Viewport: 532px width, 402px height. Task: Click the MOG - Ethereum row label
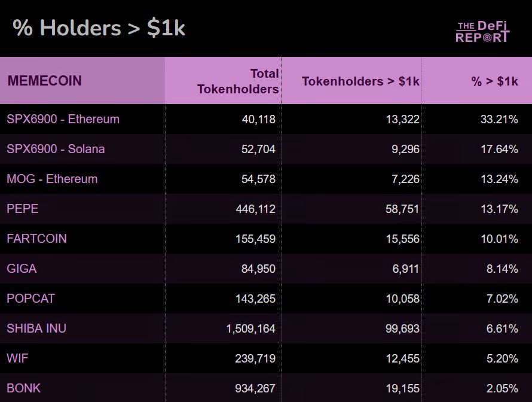[x=52, y=179]
